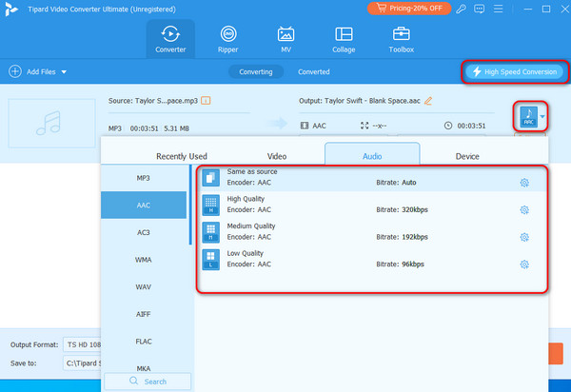Screen dimensions: 571x392
Task: Switch to the Device tab
Action: tap(467, 156)
